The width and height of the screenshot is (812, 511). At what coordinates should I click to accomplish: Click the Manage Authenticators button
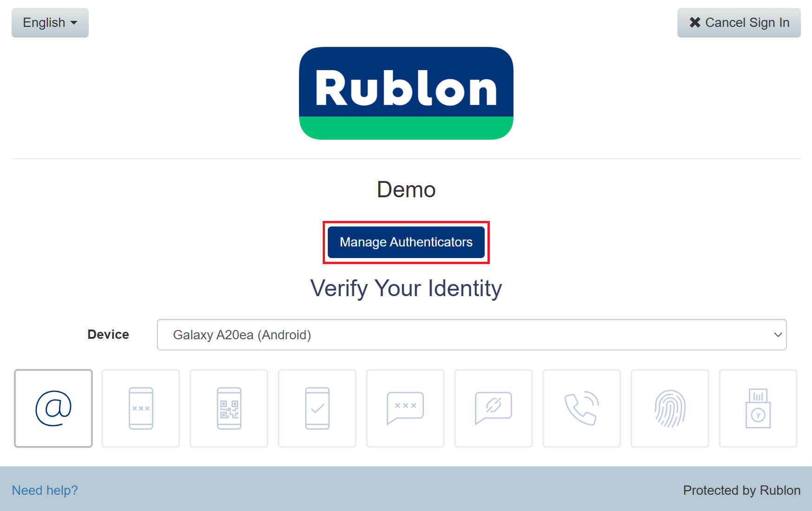406,242
